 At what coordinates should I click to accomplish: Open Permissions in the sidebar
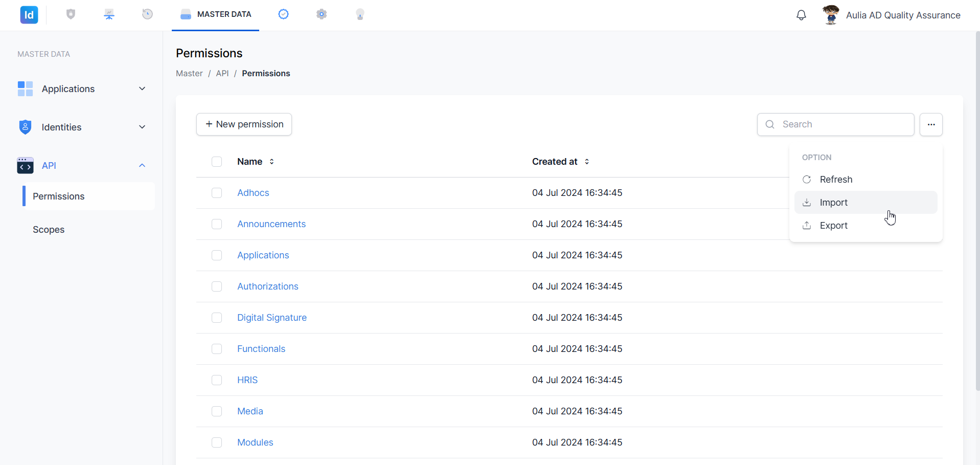coord(88,196)
